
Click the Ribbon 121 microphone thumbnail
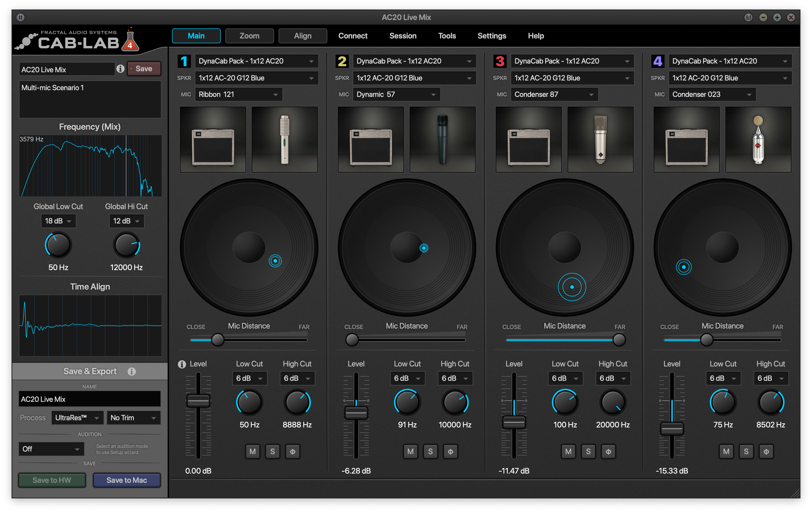[284, 140]
